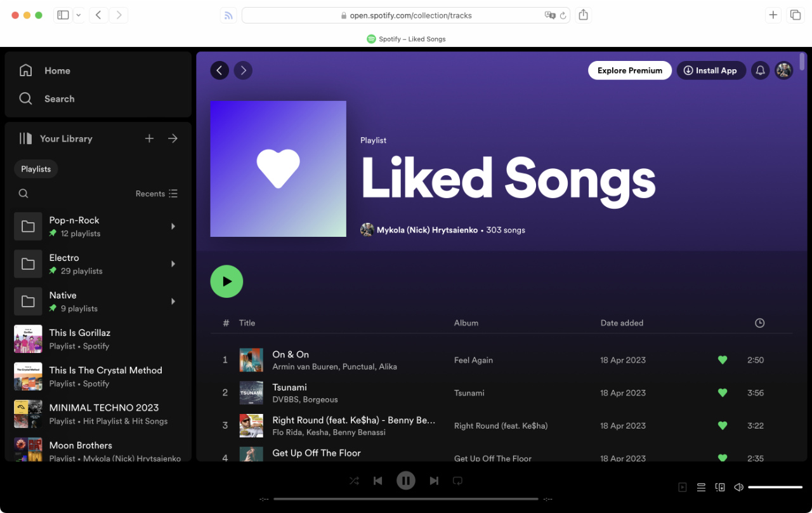Adjust the volume slider
This screenshot has height=513, width=812.
point(775,488)
